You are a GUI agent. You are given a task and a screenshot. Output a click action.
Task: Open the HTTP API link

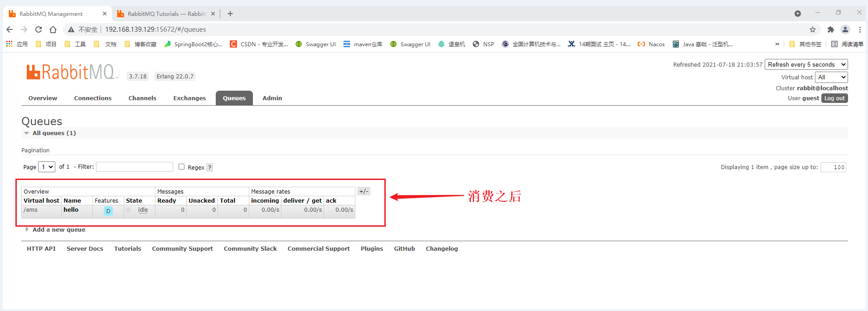[x=41, y=248]
